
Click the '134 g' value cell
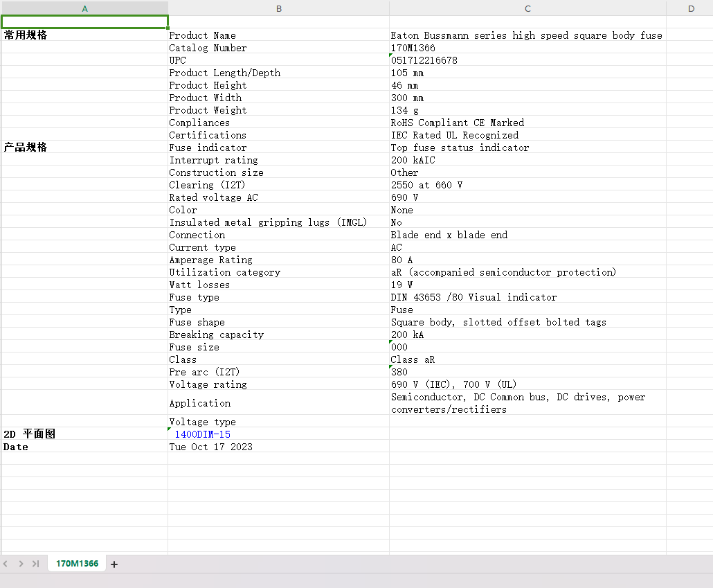coord(527,110)
